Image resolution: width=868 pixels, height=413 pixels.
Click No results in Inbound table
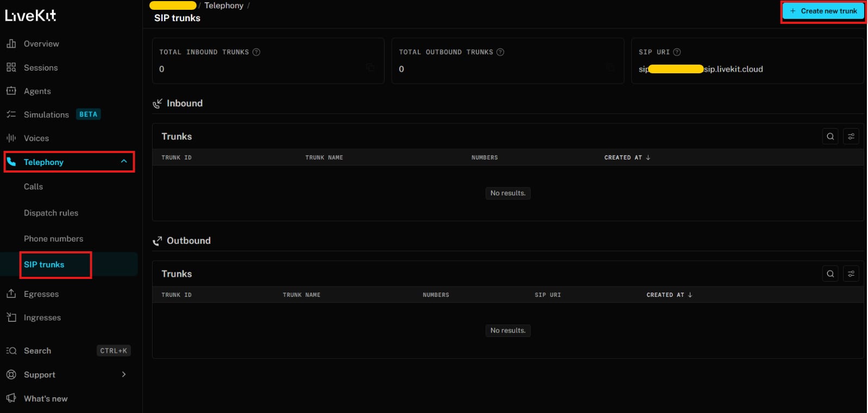pyautogui.click(x=508, y=193)
